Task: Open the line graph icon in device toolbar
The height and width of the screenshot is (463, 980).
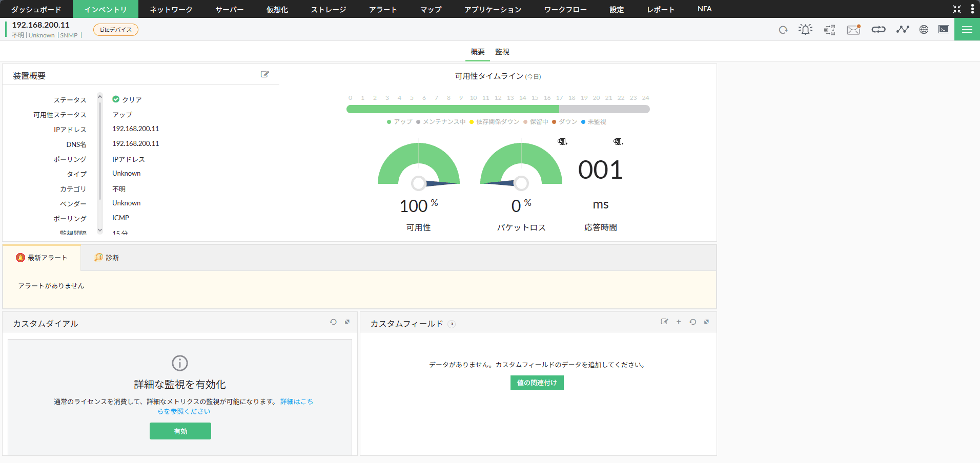Action: pos(903,30)
